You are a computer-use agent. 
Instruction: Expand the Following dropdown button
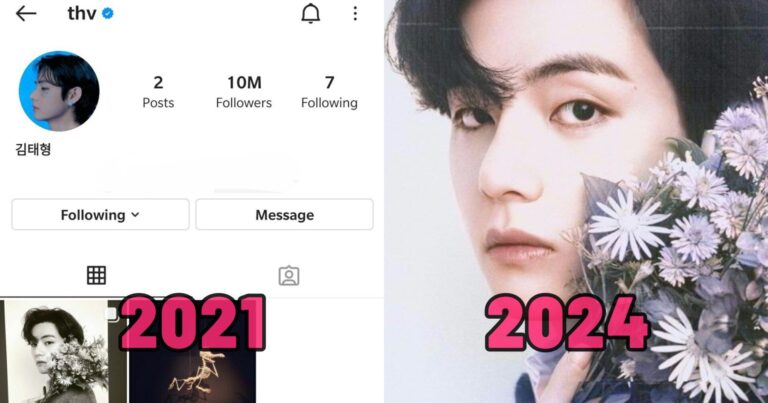click(100, 214)
